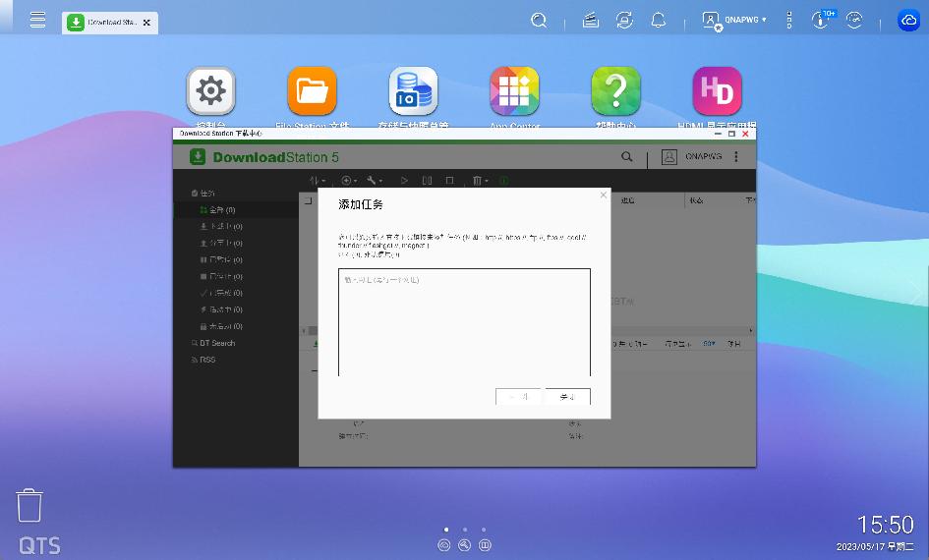
Task: Expand the sort dropdown in Download Station toolbar
Action: (318, 181)
